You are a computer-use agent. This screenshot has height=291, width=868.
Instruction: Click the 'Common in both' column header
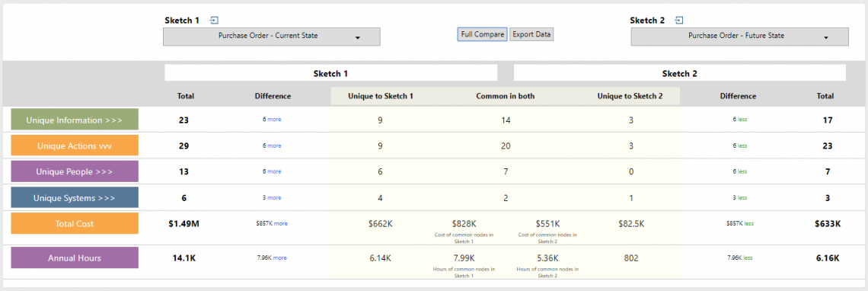[506, 96]
